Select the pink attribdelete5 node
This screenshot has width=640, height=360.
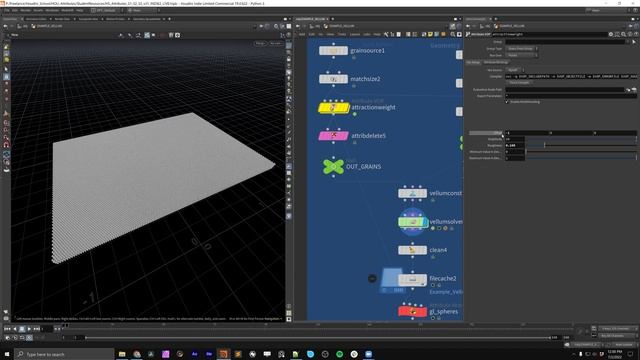[x=333, y=136]
